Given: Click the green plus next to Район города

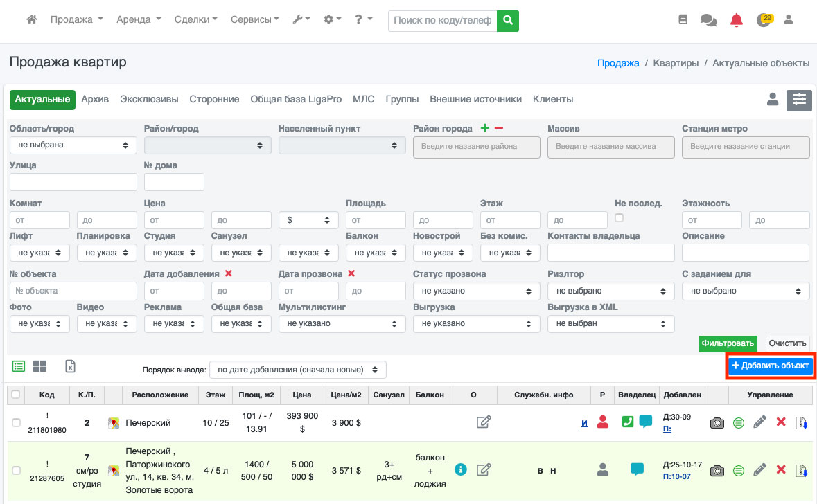Looking at the screenshot, I should 485,128.
